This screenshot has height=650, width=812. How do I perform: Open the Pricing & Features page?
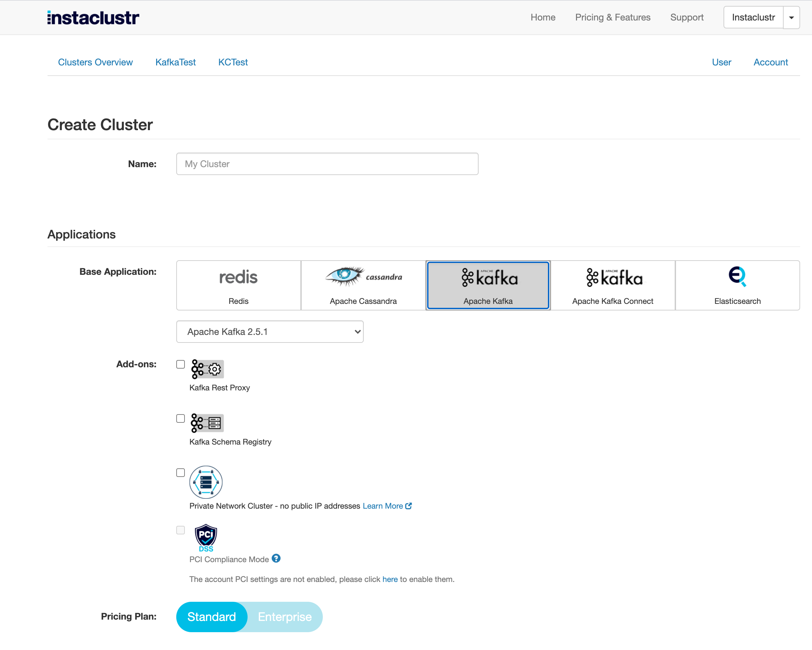coord(613,17)
